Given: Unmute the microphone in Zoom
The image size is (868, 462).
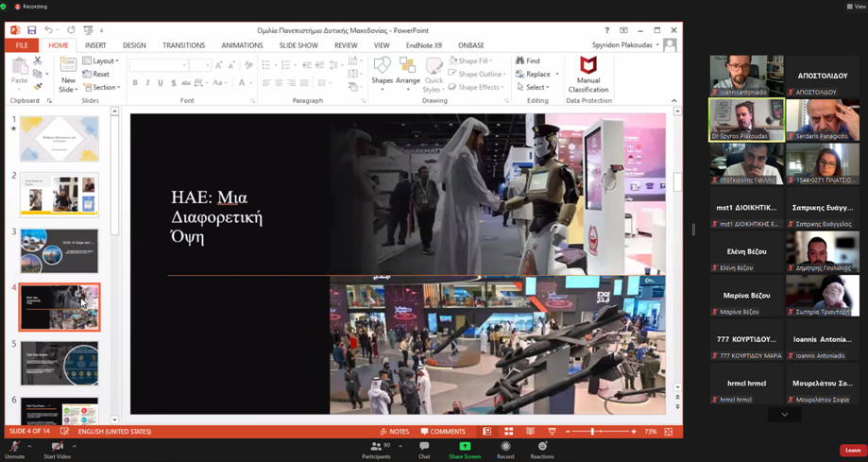Looking at the screenshot, I should click(15, 450).
